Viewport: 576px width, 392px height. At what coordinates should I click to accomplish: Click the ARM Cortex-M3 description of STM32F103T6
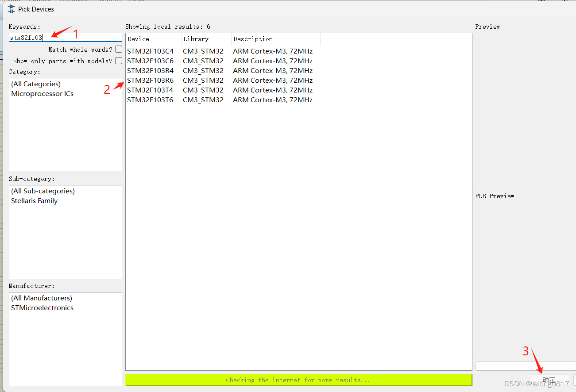(x=273, y=100)
